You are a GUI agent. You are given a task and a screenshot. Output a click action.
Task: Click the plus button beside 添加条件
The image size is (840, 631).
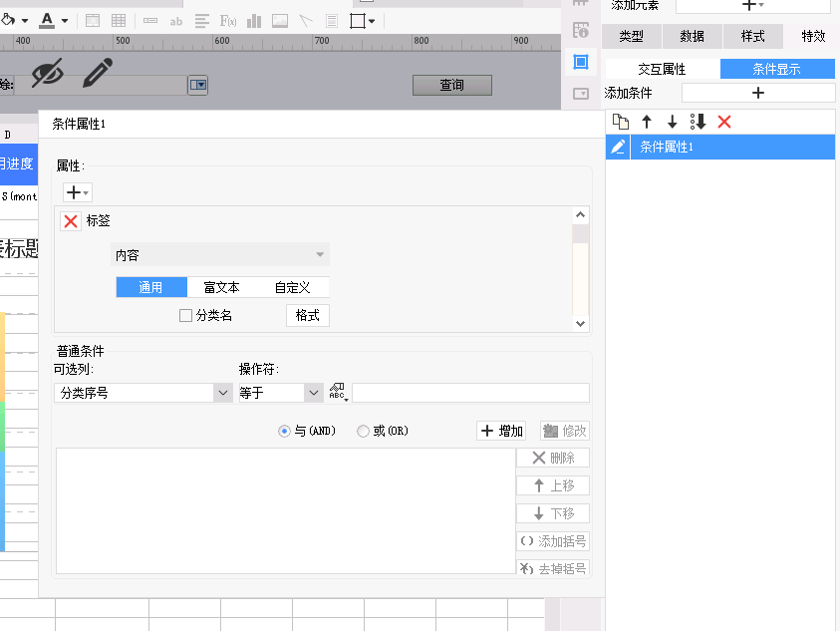coord(757,93)
